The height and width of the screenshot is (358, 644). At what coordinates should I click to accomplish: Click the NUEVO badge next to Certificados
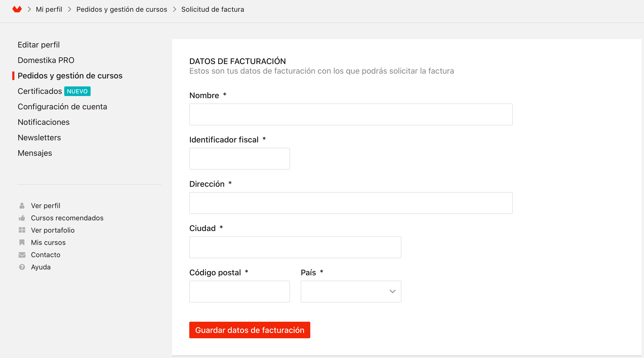coord(77,91)
